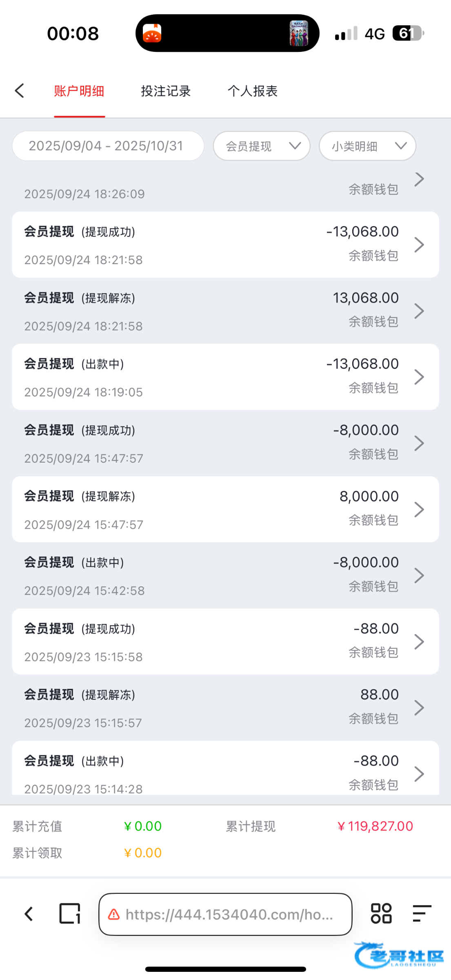The height and width of the screenshot is (980, 451).
Task: Tap the insecure site warning icon
Action: 114,914
